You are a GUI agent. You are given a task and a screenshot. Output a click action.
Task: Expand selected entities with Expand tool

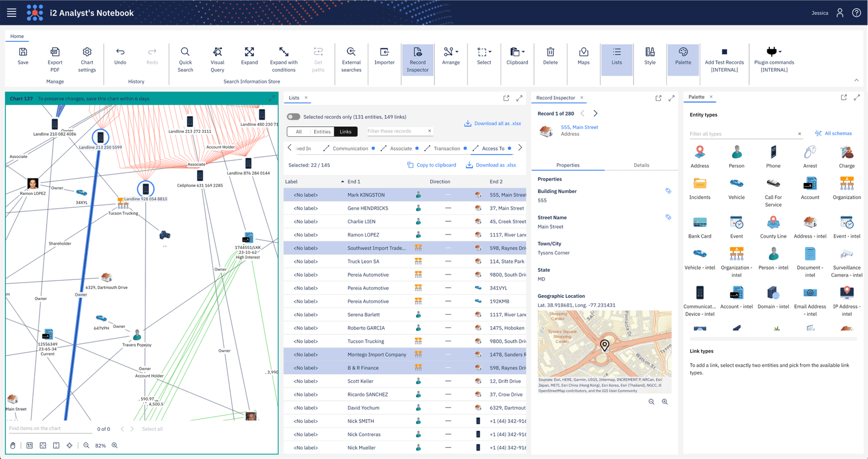coord(250,56)
